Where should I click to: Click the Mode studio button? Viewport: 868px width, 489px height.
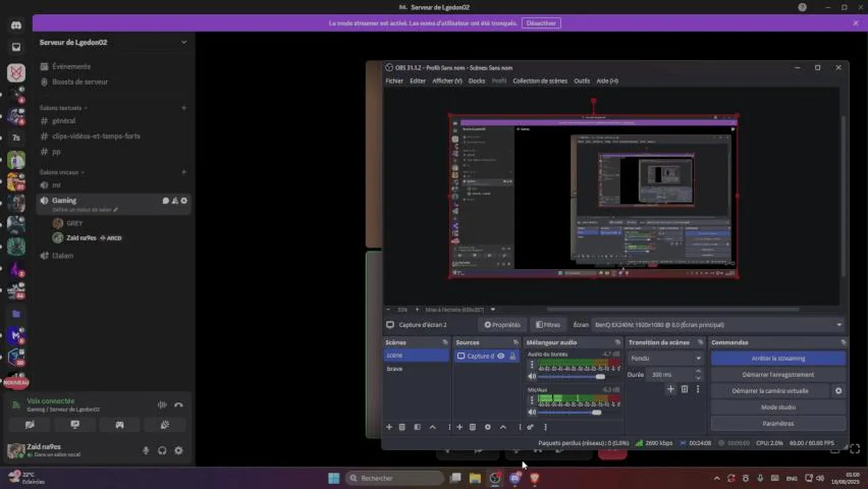tap(778, 407)
